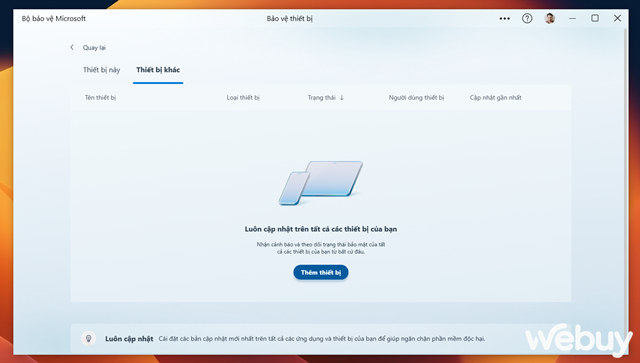The width and height of the screenshot is (640, 363).
Task: Click the Luôn cập nhật tip title
Action: 129,339
